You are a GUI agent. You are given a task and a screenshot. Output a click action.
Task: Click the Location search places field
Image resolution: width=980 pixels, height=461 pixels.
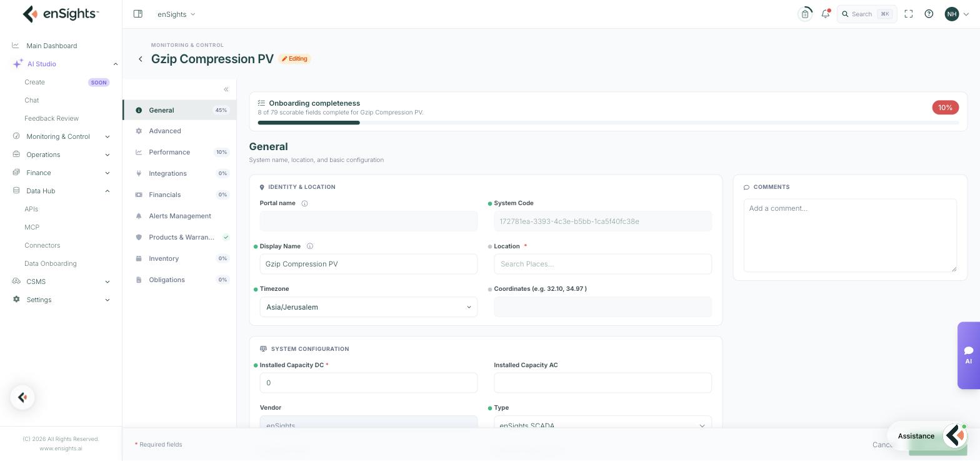pyautogui.click(x=603, y=264)
